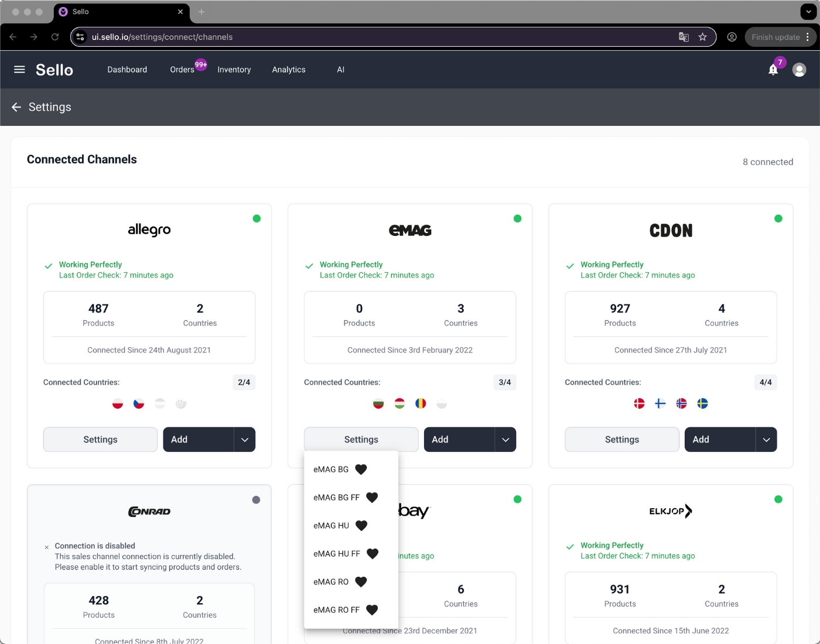
Task: Select eMAG BG FF from the open list
Action: coord(337,498)
